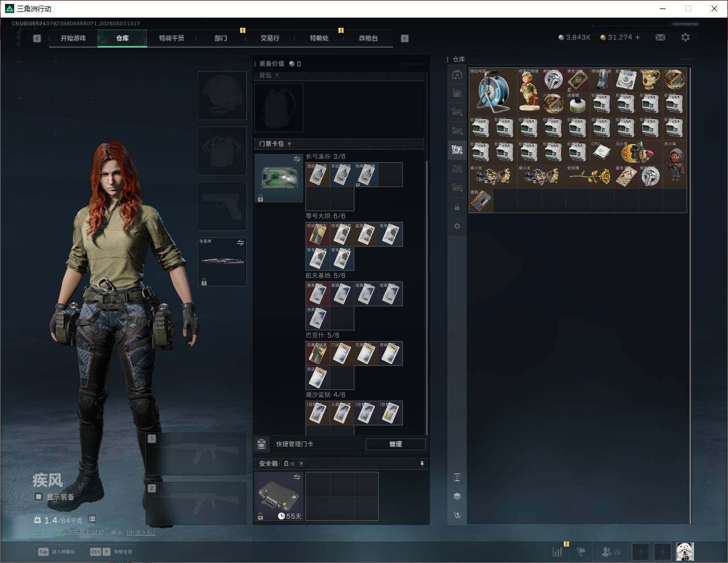The image size is (728, 563).
Task: Select the blue cable reel item
Action: (x=493, y=91)
